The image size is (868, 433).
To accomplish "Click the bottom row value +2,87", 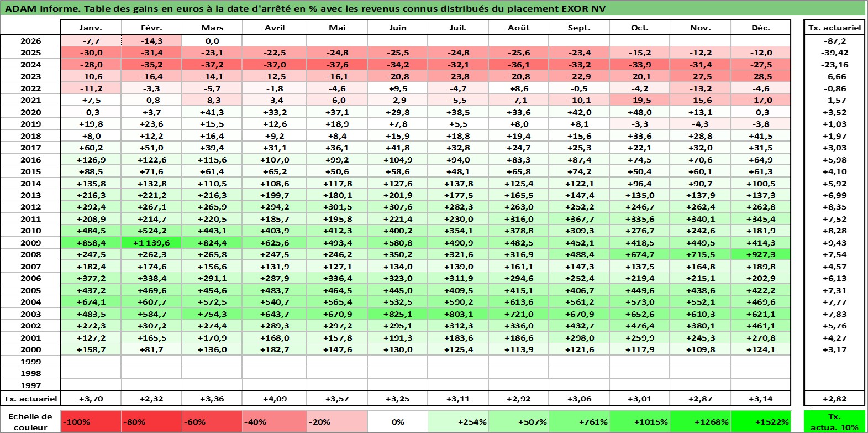I will click(x=700, y=399).
